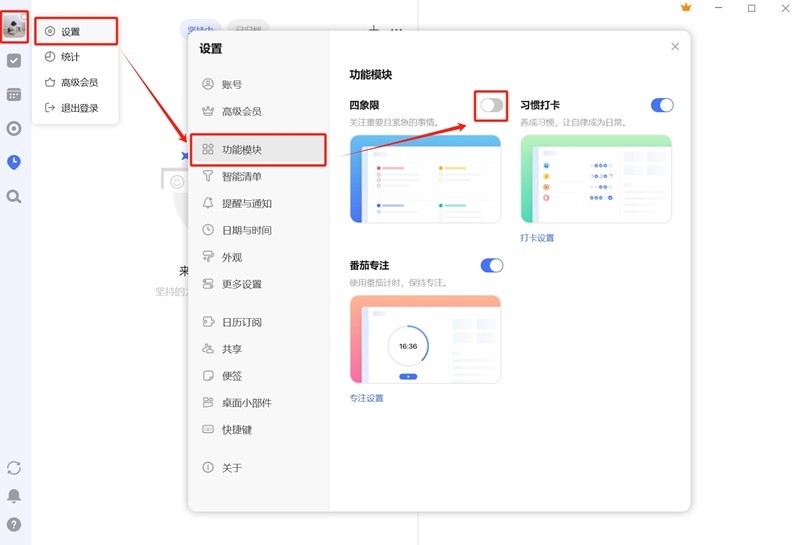800x545 pixels.
Task: Open 共享 settings section
Action: pos(258,349)
